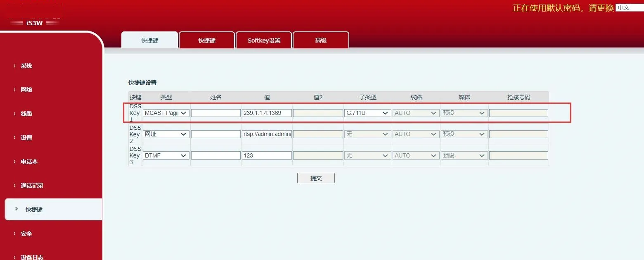The width and height of the screenshot is (644, 260).
Task: Switch to the Softkey设置 tab
Action: pos(264,40)
